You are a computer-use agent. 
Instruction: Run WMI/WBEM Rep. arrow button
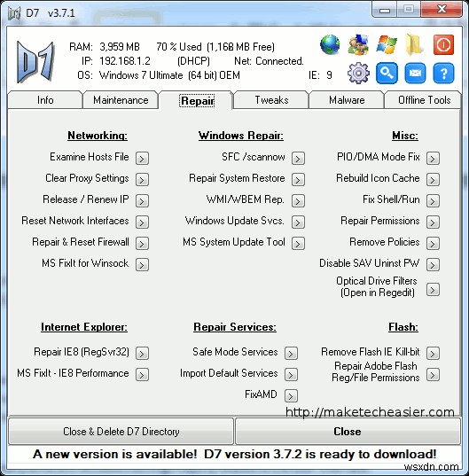(x=298, y=200)
